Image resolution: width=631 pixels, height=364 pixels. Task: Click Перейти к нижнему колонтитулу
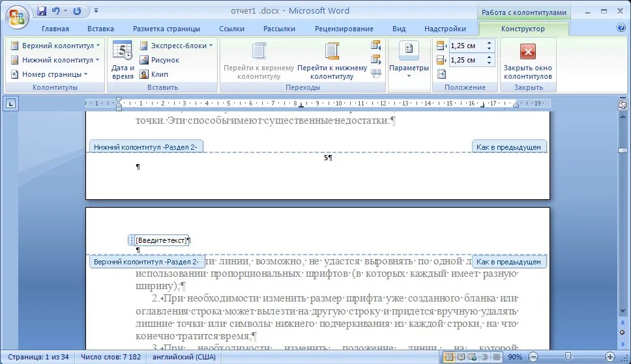click(x=332, y=61)
